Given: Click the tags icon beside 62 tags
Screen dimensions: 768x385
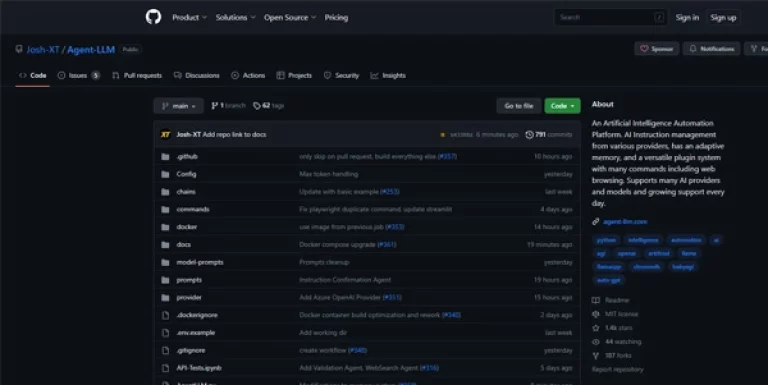Looking at the screenshot, I should [x=257, y=106].
